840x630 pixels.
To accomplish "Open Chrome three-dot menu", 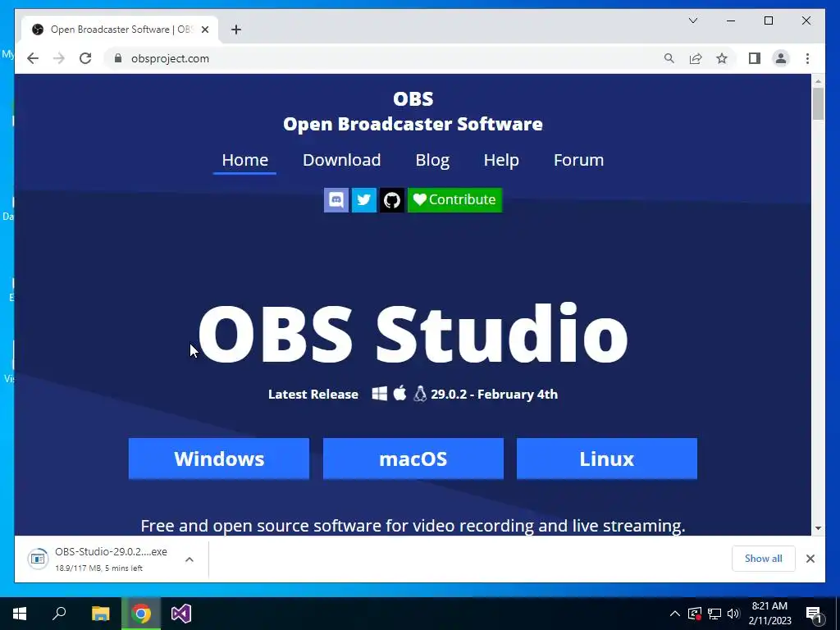I will coord(807,58).
